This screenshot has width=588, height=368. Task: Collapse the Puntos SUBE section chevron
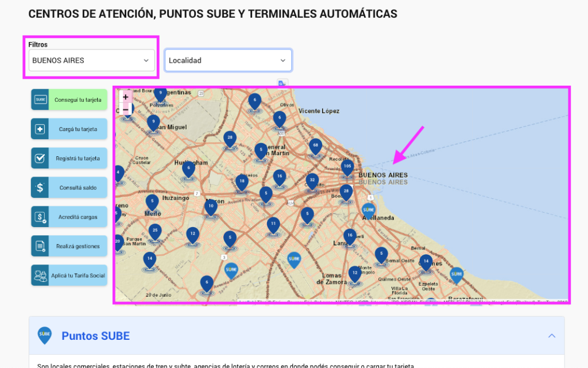(552, 336)
